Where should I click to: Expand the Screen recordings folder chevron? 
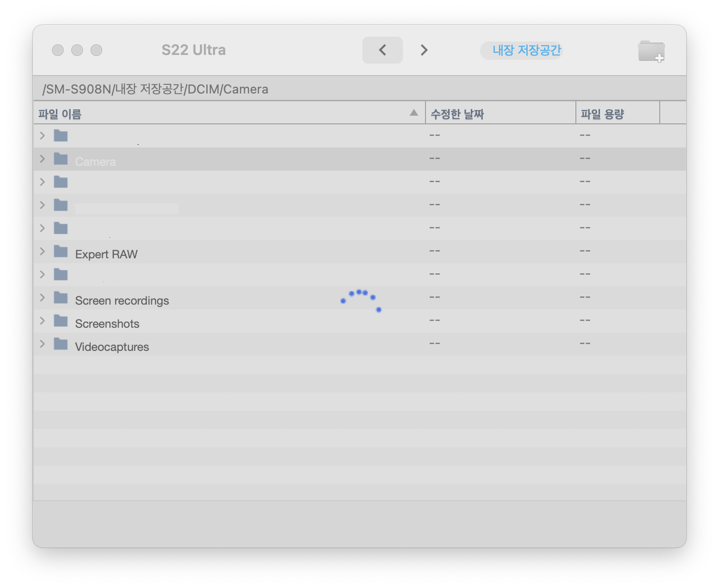pyautogui.click(x=42, y=297)
